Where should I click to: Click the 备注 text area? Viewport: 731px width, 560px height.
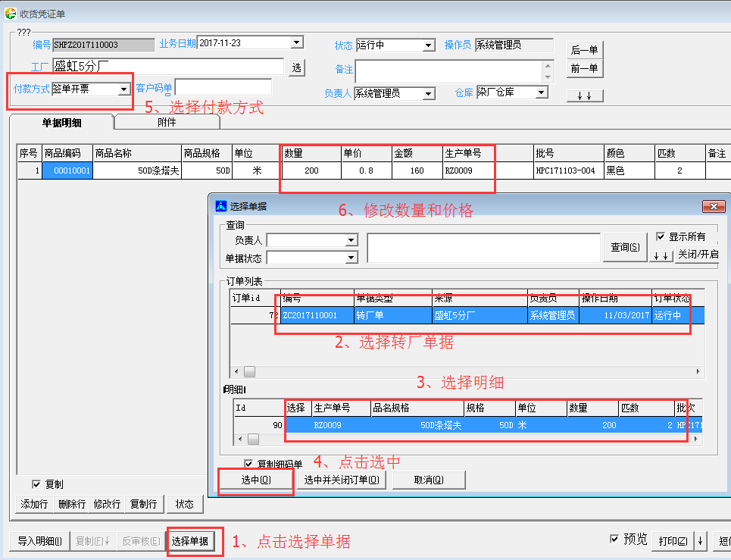coord(449,71)
